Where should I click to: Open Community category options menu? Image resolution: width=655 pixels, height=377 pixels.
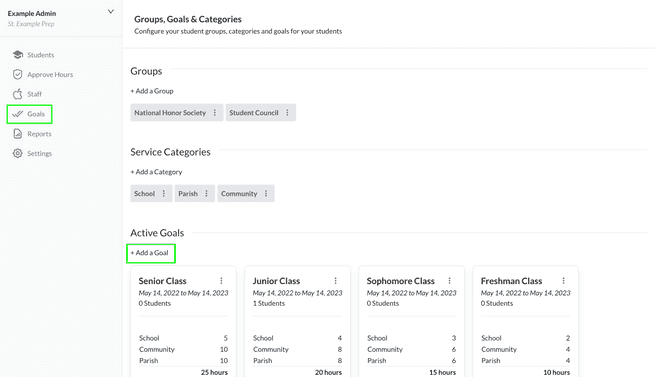(266, 194)
